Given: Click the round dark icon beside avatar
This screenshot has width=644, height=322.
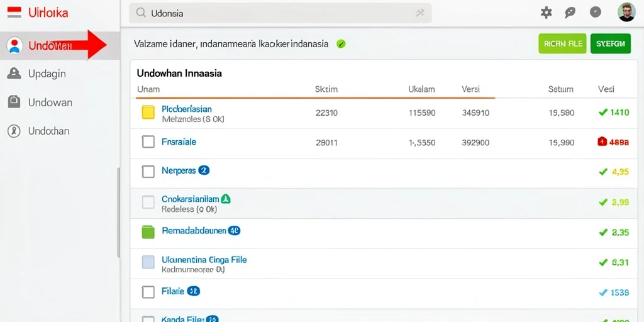Looking at the screenshot, I should click(x=595, y=13).
